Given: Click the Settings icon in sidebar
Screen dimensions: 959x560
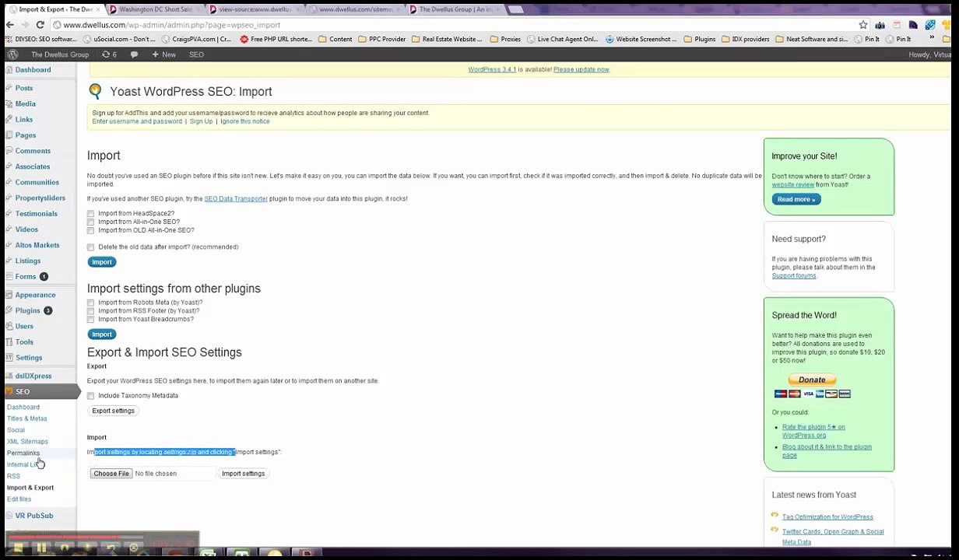Looking at the screenshot, I should [x=9, y=358].
